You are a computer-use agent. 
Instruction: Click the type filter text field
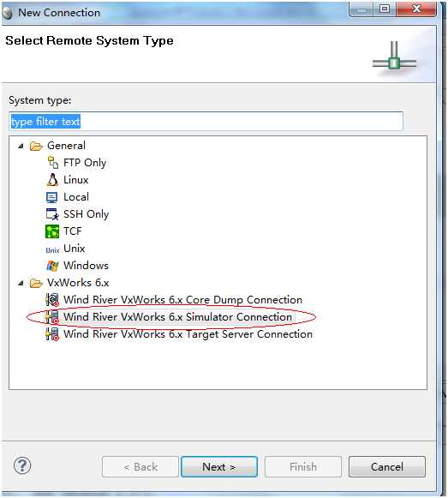point(206,121)
